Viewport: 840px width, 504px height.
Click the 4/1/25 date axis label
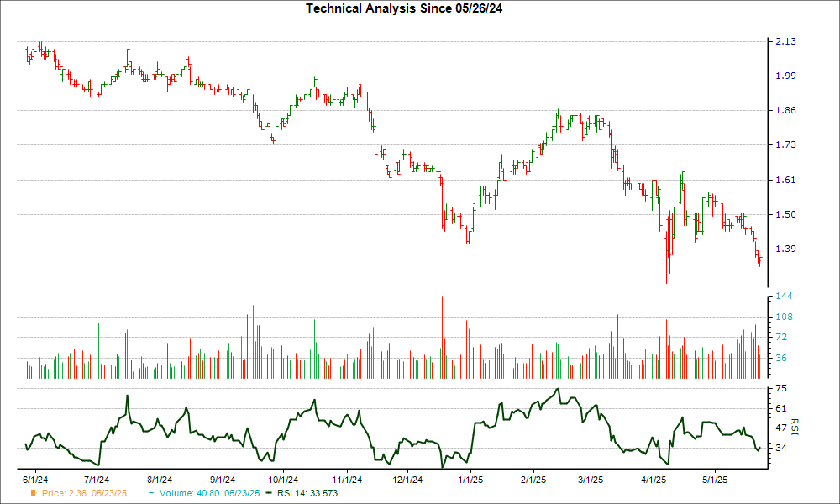(653, 480)
